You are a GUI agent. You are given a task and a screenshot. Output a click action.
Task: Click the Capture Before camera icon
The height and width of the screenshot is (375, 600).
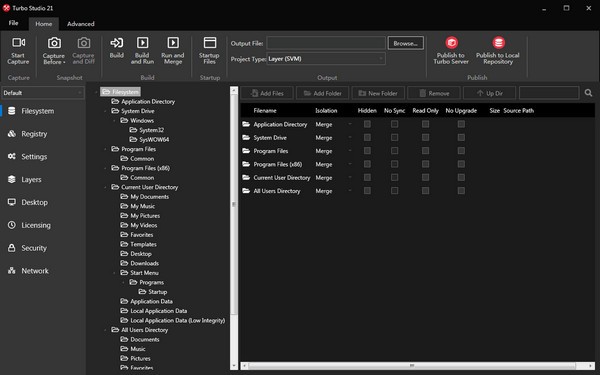coord(54,42)
